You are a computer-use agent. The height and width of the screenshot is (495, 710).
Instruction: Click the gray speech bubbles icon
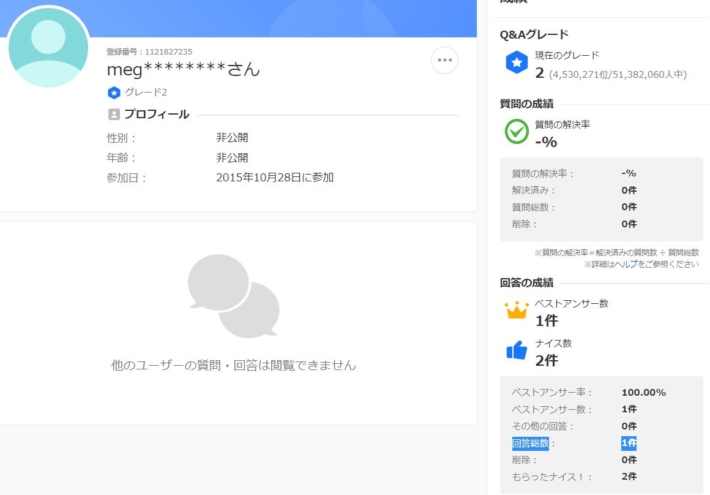pyautogui.click(x=234, y=296)
